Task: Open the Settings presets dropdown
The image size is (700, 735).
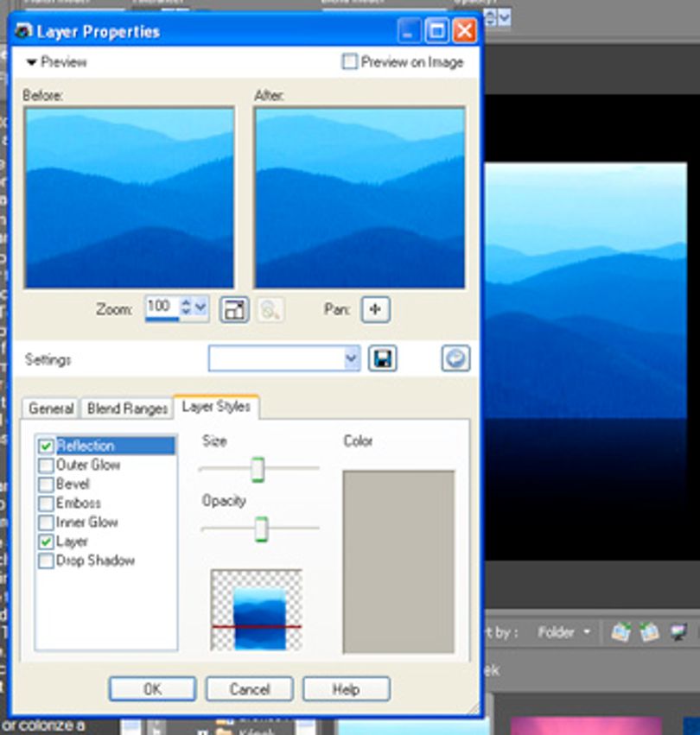Action: 351,358
